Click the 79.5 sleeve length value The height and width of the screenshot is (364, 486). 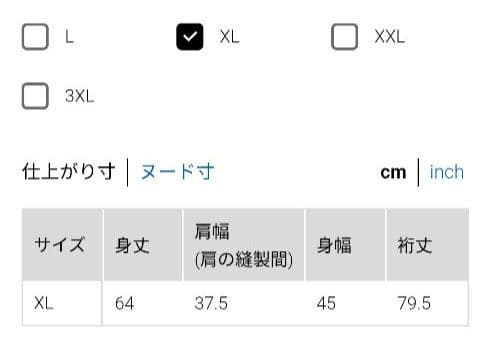[x=414, y=303]
